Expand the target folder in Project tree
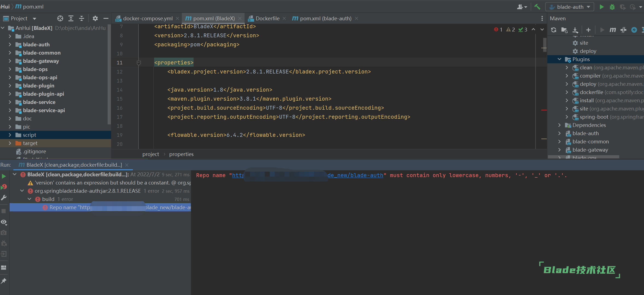Image resolution: width=644 pixels, height=295 pixels. [x=10, y=143]
